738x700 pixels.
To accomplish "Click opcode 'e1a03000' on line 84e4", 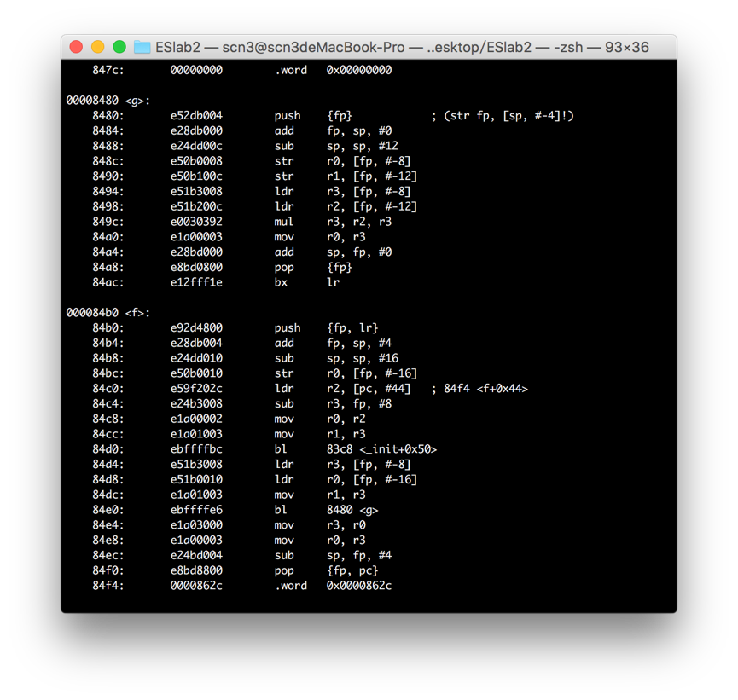I will coord(196,525).
